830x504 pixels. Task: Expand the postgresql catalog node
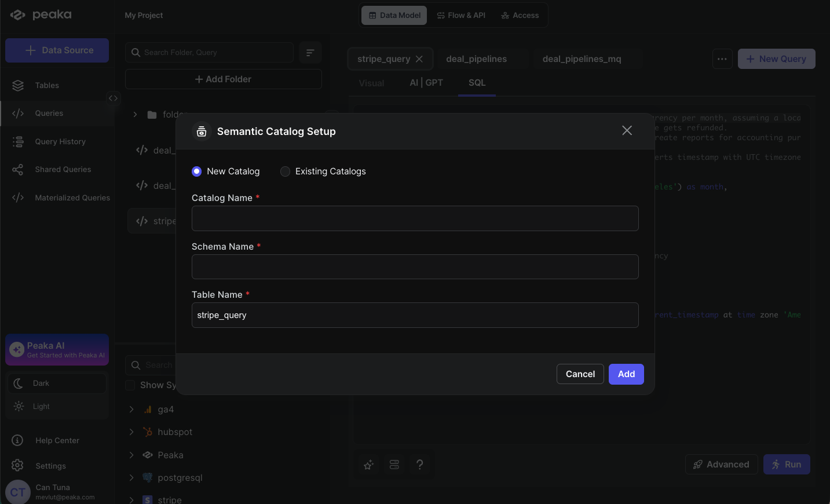coord(131,478)
